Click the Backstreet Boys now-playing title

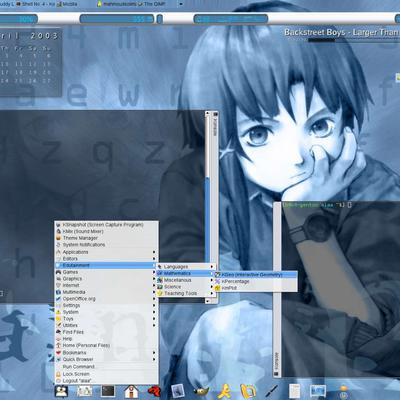pyautogui.click(x=342, y=32)
